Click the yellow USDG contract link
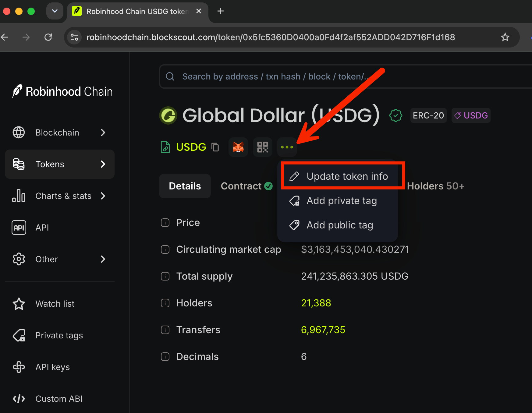This screenshot has height=413, width=532. pos(191,147)
